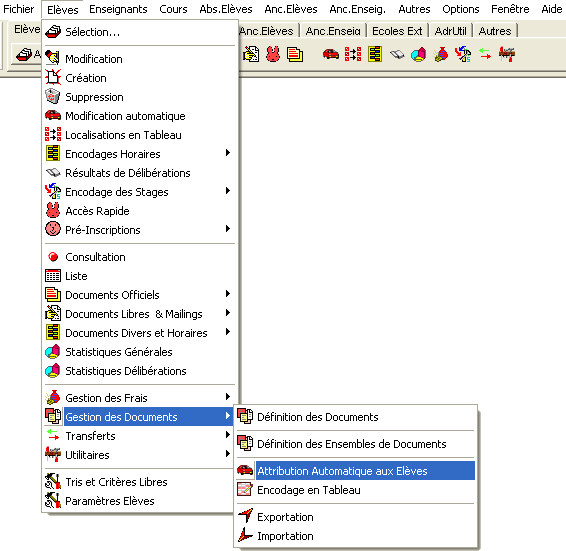Open the Options menu
The image size is (566, 551).
[x=461, y=9]
